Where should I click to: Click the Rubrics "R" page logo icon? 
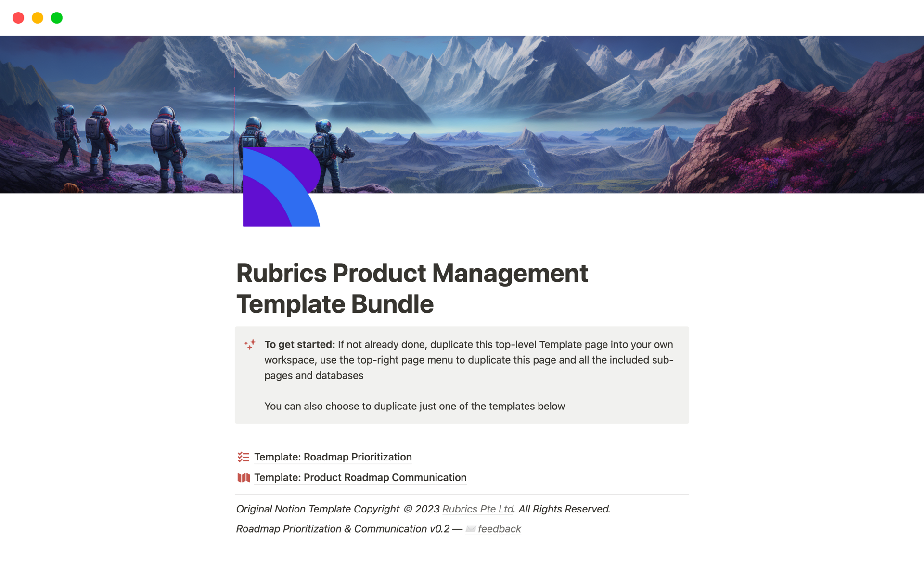click(x=282, y=187)
